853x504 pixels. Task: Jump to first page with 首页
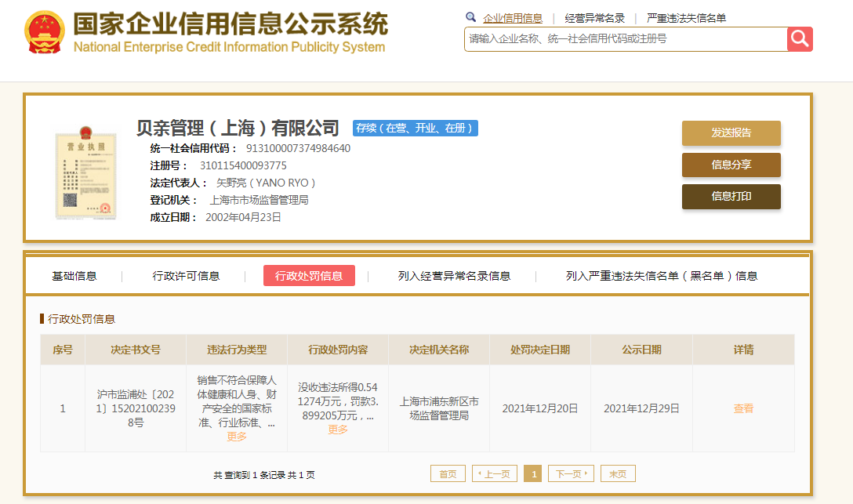point(448,473)
